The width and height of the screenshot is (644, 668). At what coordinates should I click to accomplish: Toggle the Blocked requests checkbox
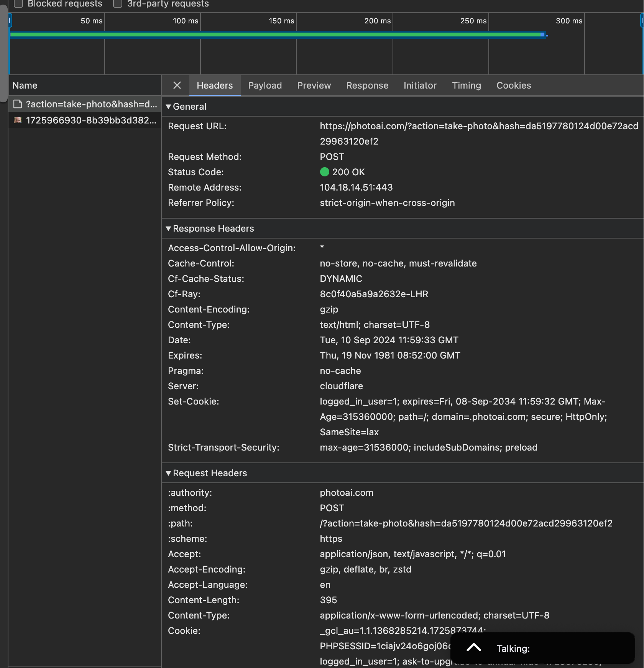point(18,4)
